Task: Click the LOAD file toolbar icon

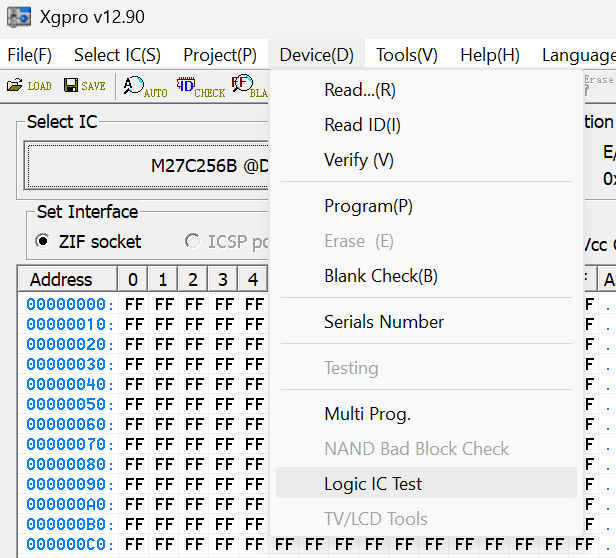Action: coord(29,85)
